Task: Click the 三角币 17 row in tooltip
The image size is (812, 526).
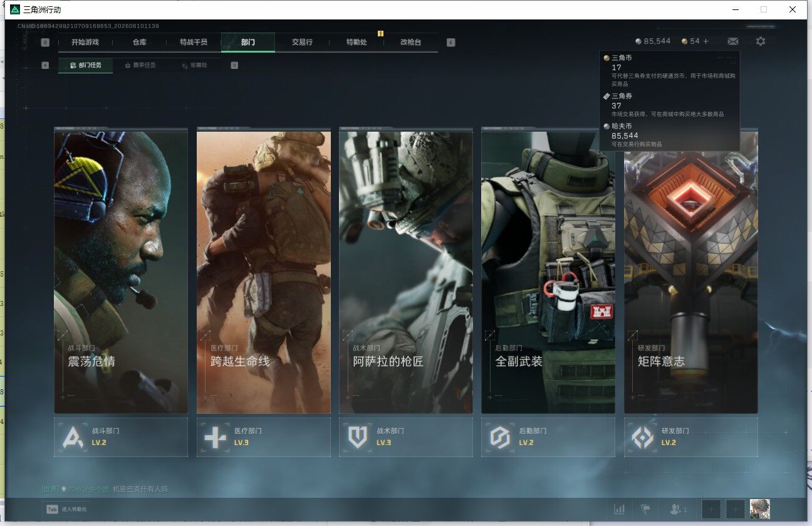Action: pos(670,70)
